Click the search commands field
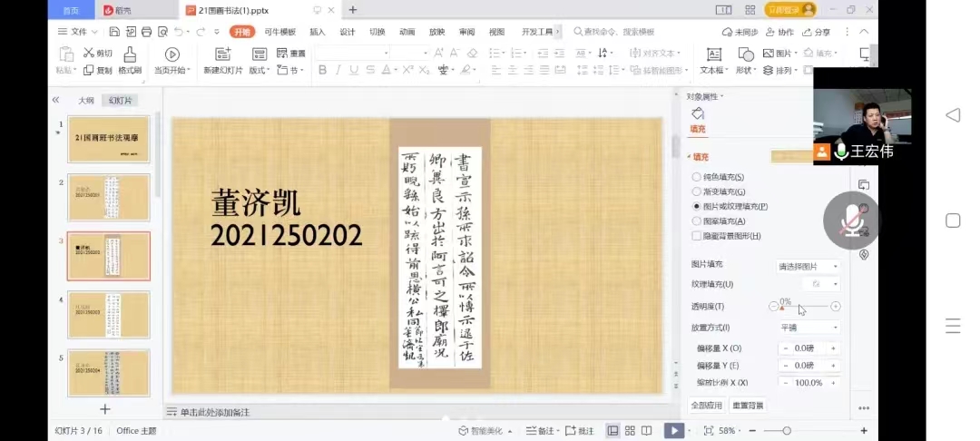Image resolution: width=980 pixels, height=441 pixels. [615, 32]
